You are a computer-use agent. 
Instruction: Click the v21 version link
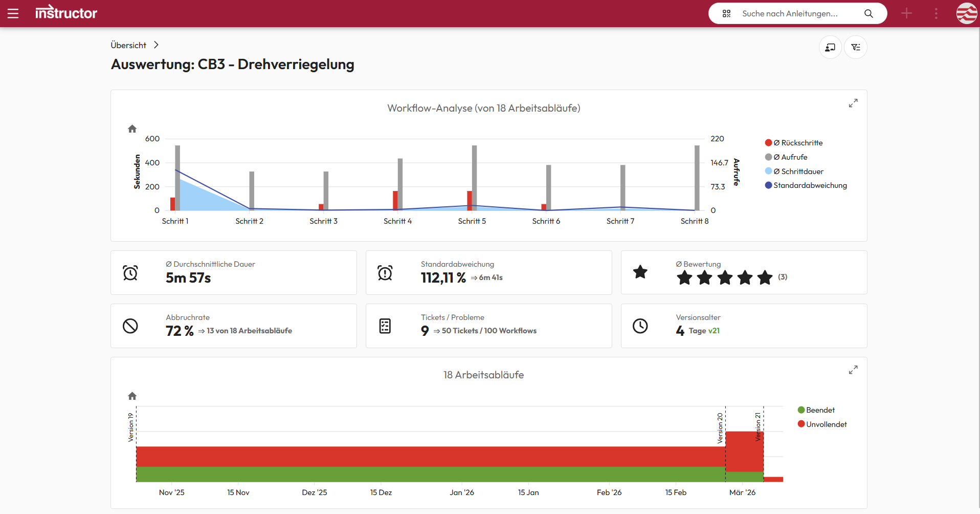pyautogui.click(x=714, y=331)
